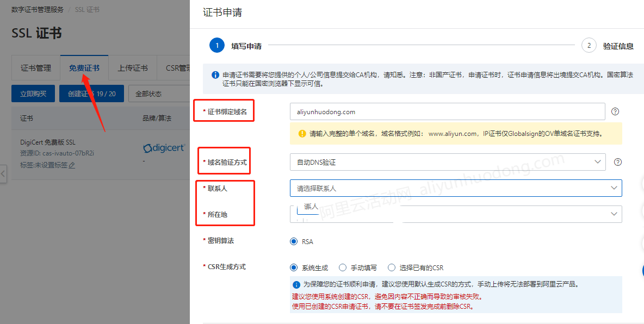This screenshot has width=644, height=324.
Task: Click the 标签:未设置标签 text
Action: [x=44, y=165]
